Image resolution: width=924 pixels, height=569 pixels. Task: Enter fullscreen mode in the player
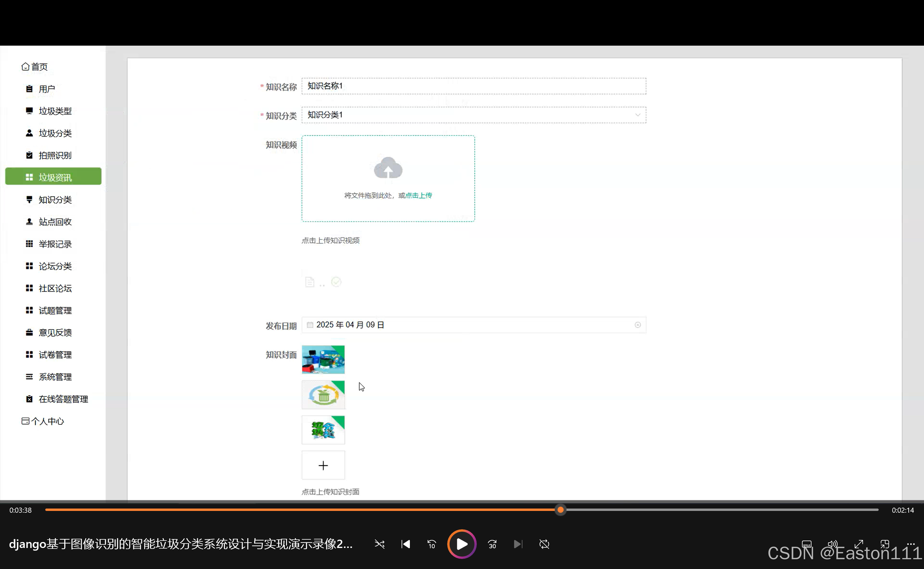pos(859,544)
